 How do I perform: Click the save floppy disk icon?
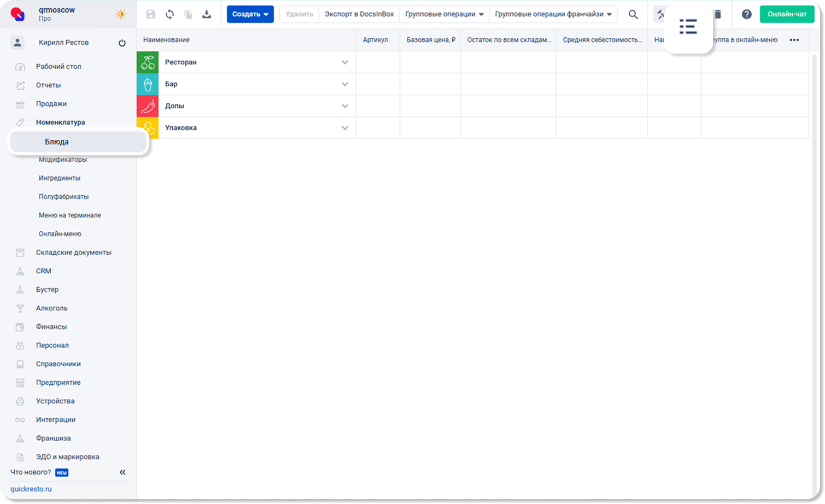pyautogui.click(x=151, y=15)
